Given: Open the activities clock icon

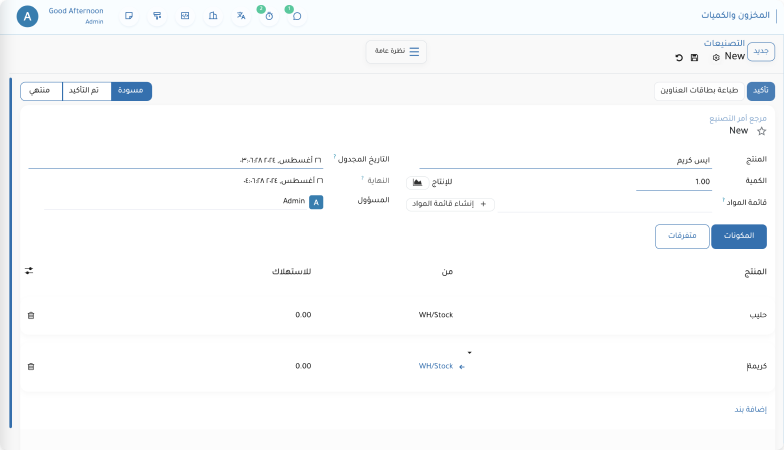Looking at the screenshot, I should click(x=269, y=16).
